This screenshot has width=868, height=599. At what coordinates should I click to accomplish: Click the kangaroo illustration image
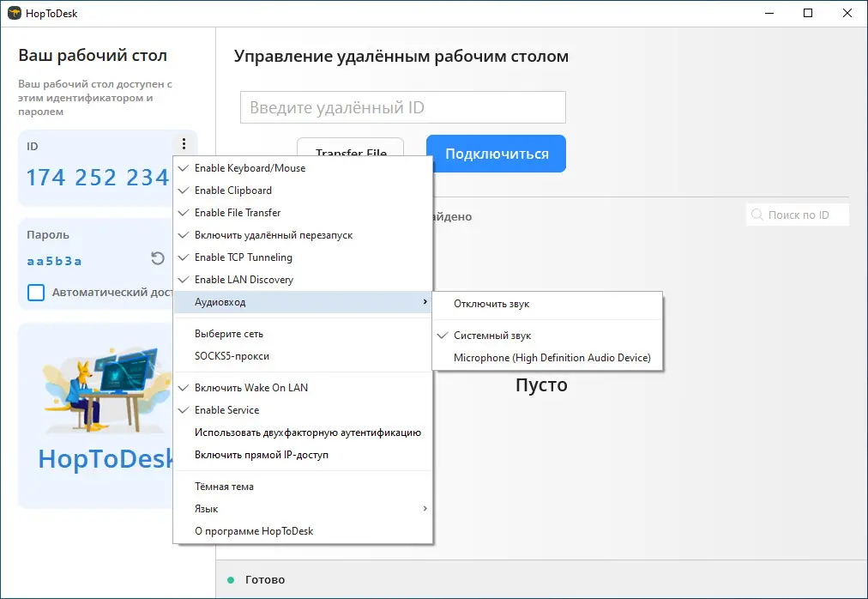tap(107, 390)
